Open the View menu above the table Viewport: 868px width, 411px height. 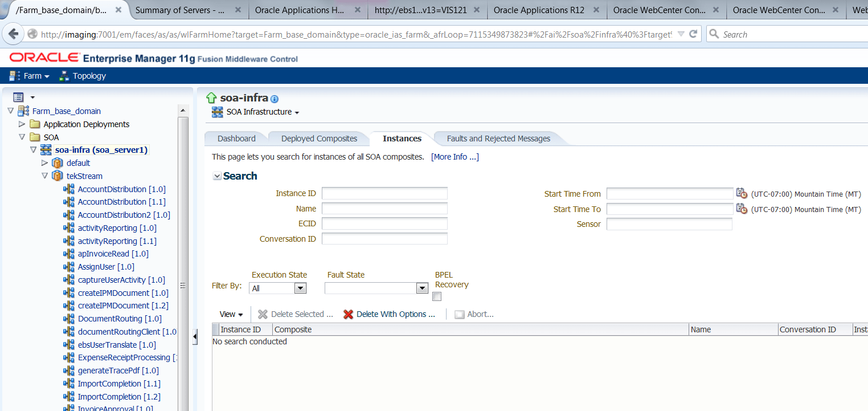click(x=231, y=314)
